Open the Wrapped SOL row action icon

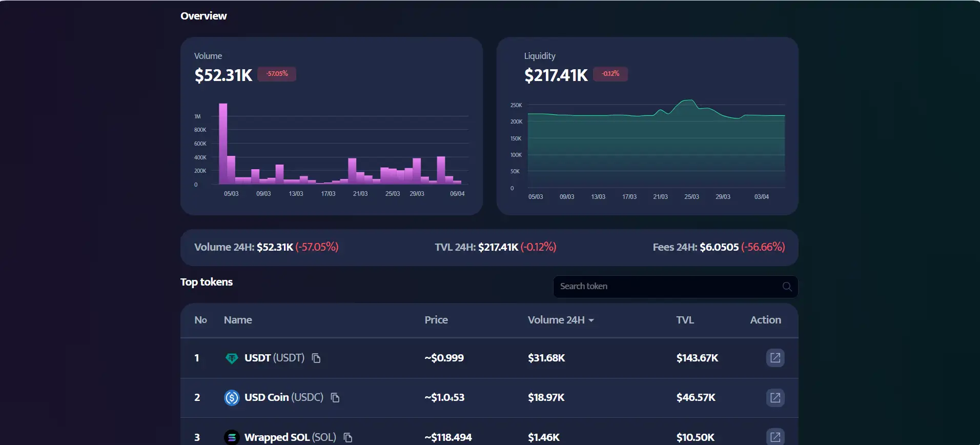point(775,437)
